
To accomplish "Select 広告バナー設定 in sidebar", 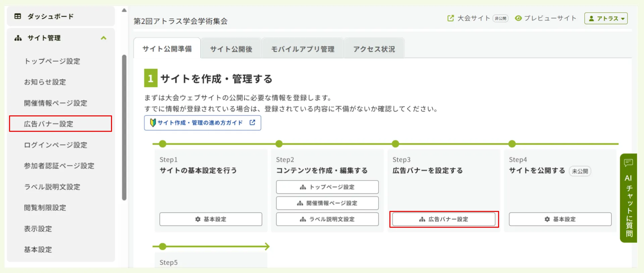I will click(61, 124).
